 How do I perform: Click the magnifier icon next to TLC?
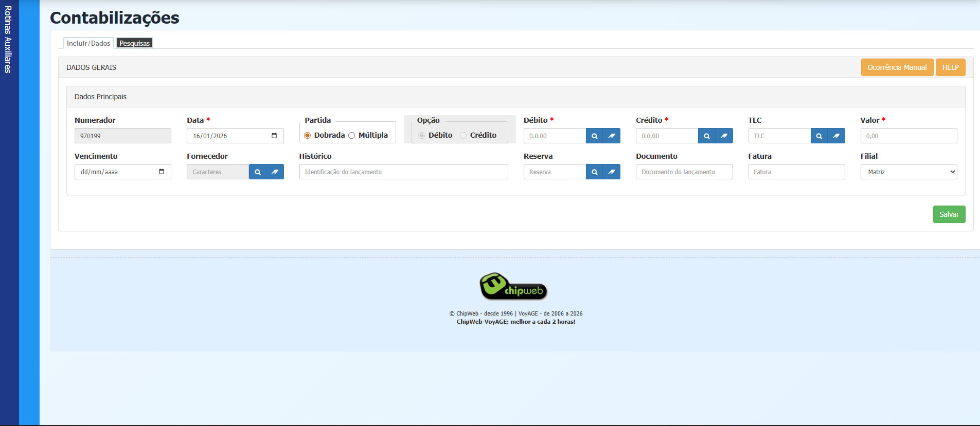coord(819,136)
